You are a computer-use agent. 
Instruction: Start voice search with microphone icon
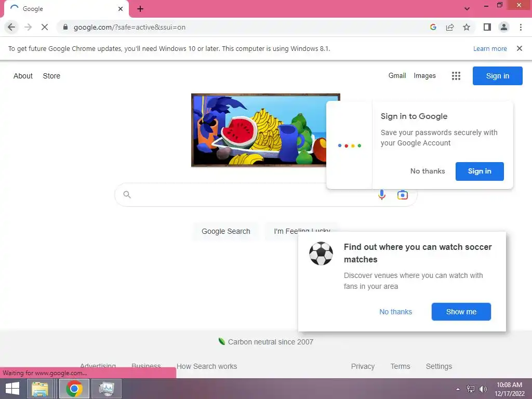click(x=382, y=195)
